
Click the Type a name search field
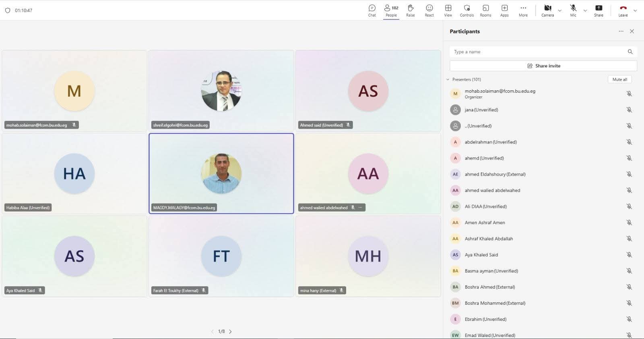tap(539, 52)
